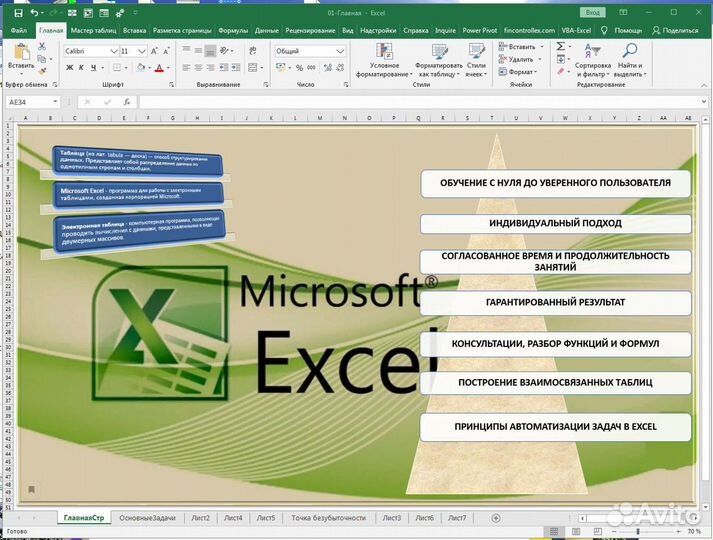Open the Точка безубыточности sheet tab

[x=329, y=518]
